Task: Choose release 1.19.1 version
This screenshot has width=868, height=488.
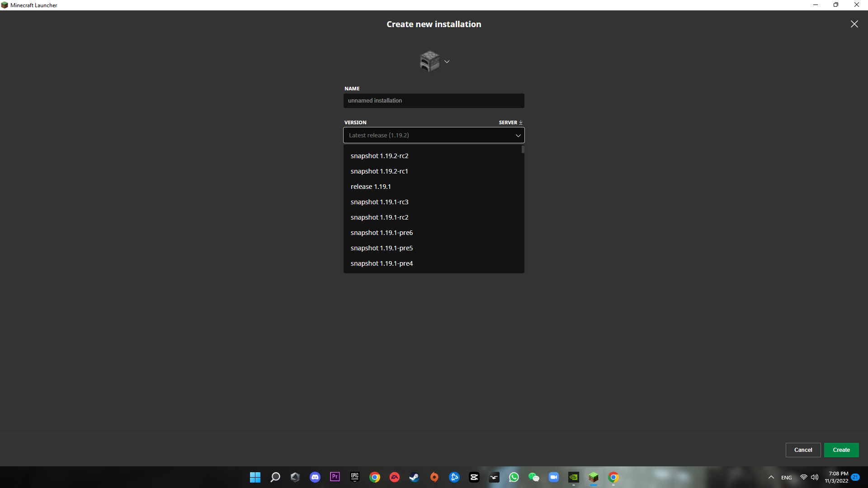Action: 371,187
